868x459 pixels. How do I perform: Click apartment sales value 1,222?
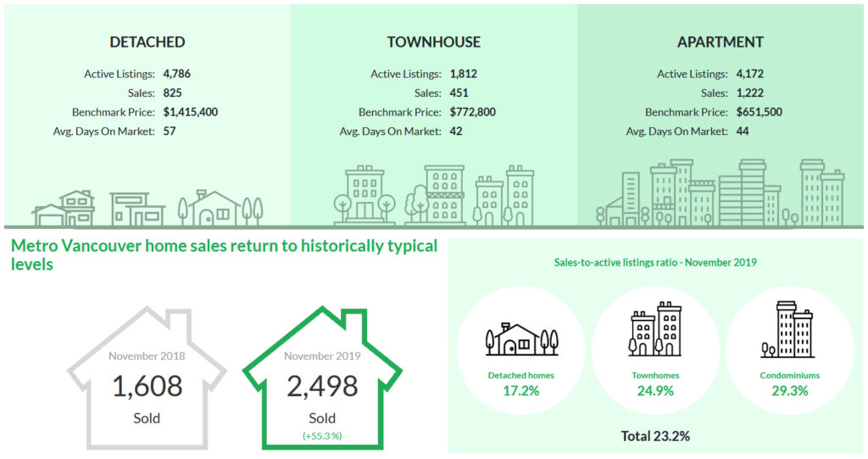coord(750,93)
